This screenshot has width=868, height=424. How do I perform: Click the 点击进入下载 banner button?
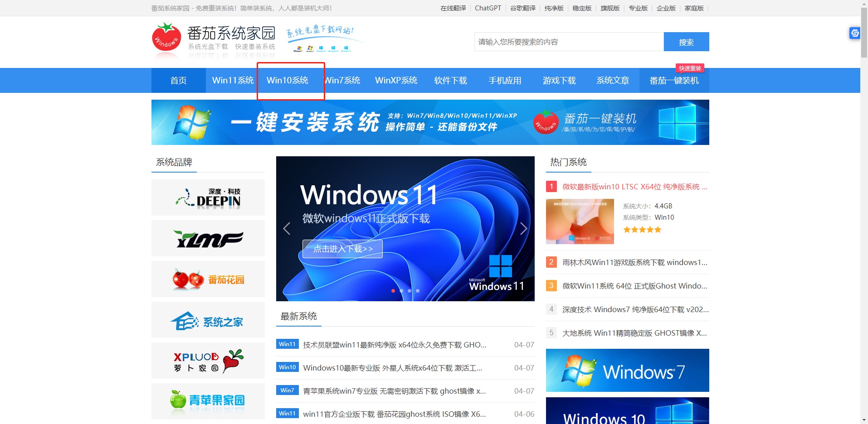[342, 248]
